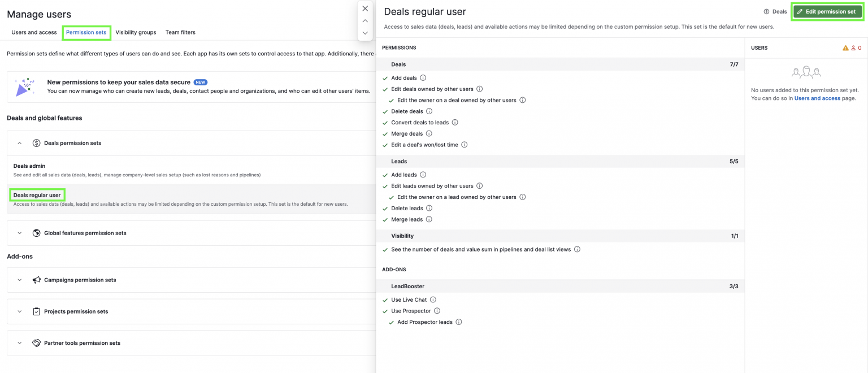Screen dimensions: 868x373
Task: Click the orange warning triangle in the USERS panel
Action: pos(845,48)
